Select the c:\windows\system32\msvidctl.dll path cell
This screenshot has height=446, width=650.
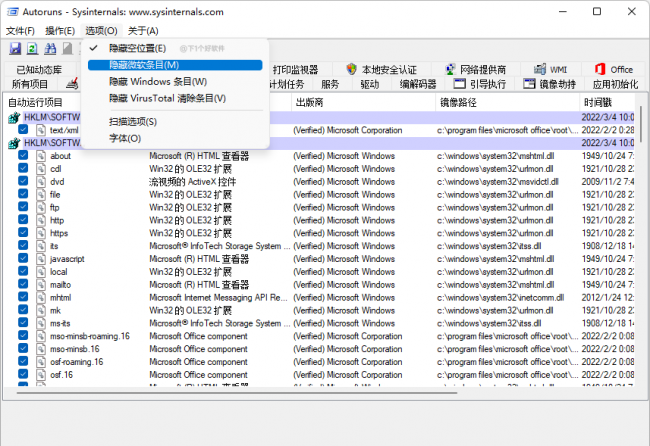[x=497, y=182]
